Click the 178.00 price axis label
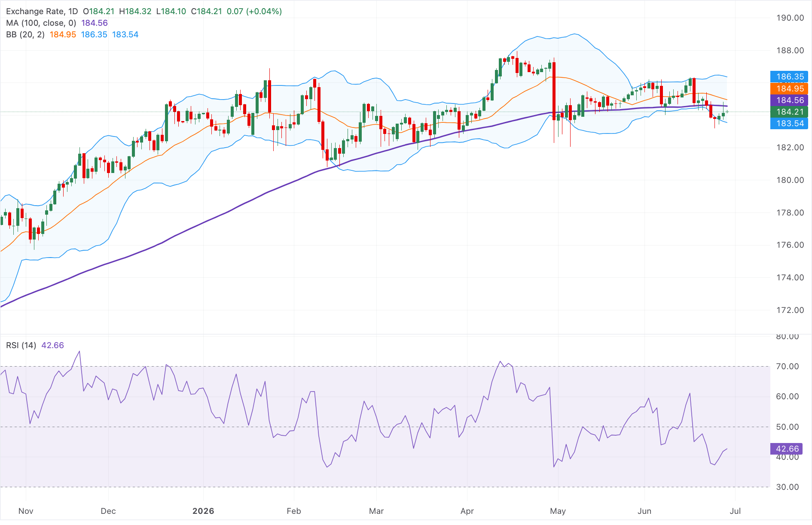 click(790, 213)
